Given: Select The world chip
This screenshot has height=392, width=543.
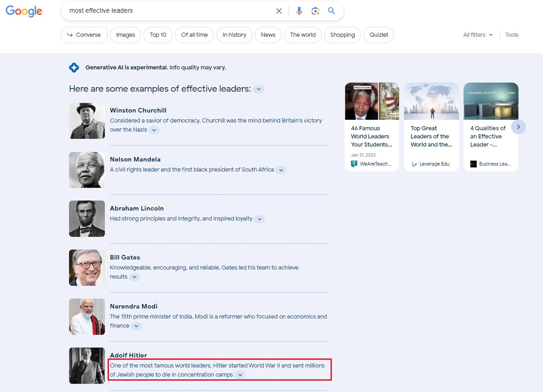Looking at the screenshot, I should pos(303,35).
